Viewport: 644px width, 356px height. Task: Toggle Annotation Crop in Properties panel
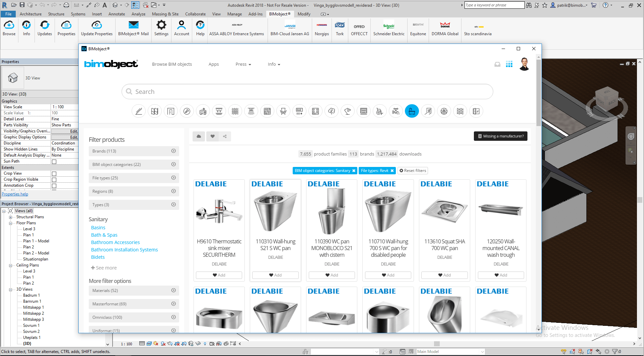pyautogui.click(x=54, y=185)
